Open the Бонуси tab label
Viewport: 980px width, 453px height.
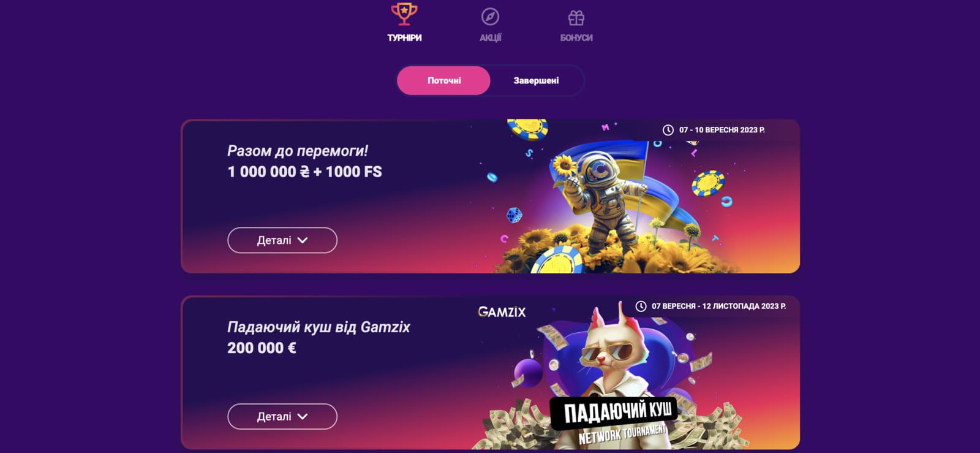click(576, 38)
